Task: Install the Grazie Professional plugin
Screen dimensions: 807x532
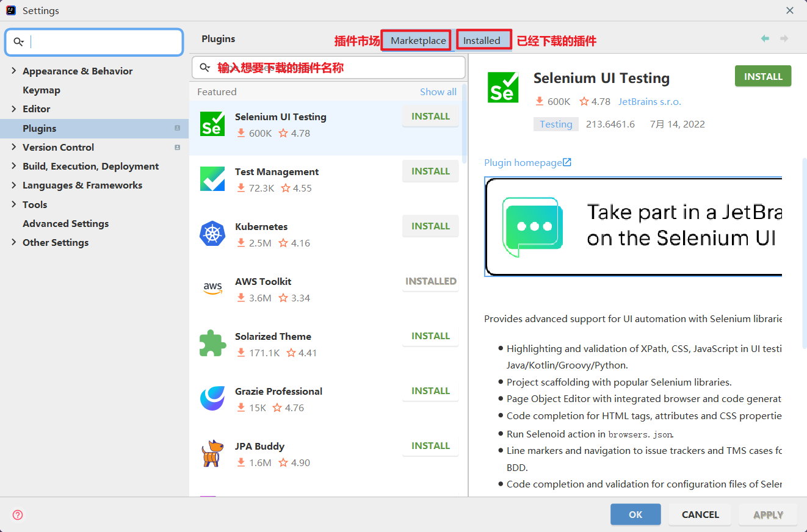Action: [430, 391]
